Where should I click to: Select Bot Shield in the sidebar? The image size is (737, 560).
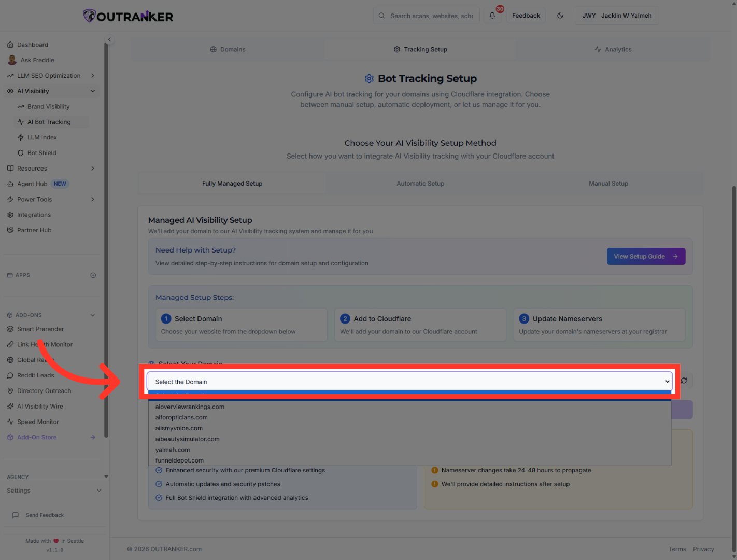tap(41, 152)
